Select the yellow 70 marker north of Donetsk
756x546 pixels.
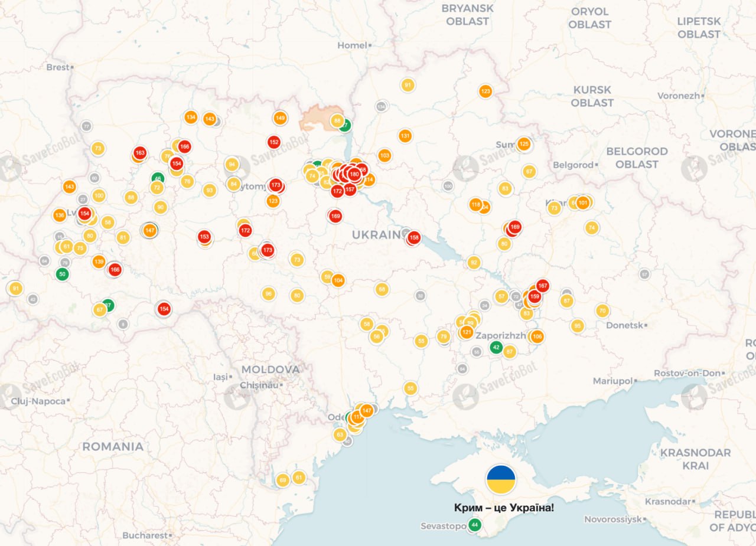click(x=602, y=310)
